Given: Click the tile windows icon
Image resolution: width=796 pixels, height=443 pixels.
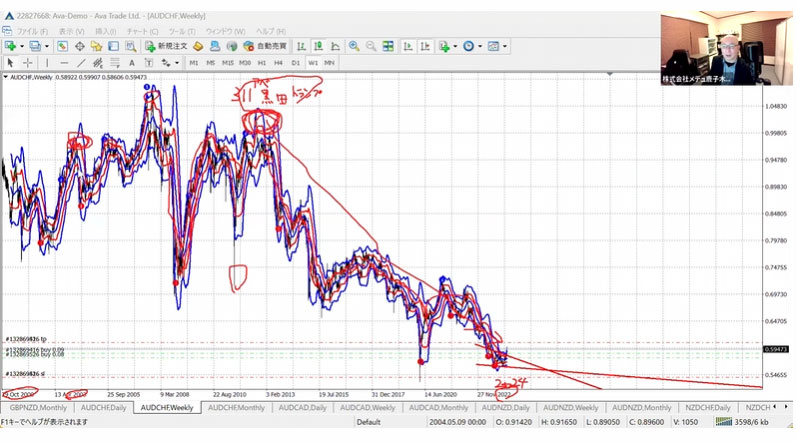Looking at the screenshot, I should (389, 46).
